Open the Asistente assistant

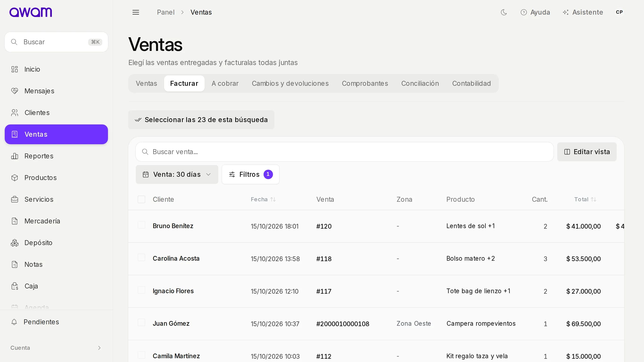[x=583, y=12]
